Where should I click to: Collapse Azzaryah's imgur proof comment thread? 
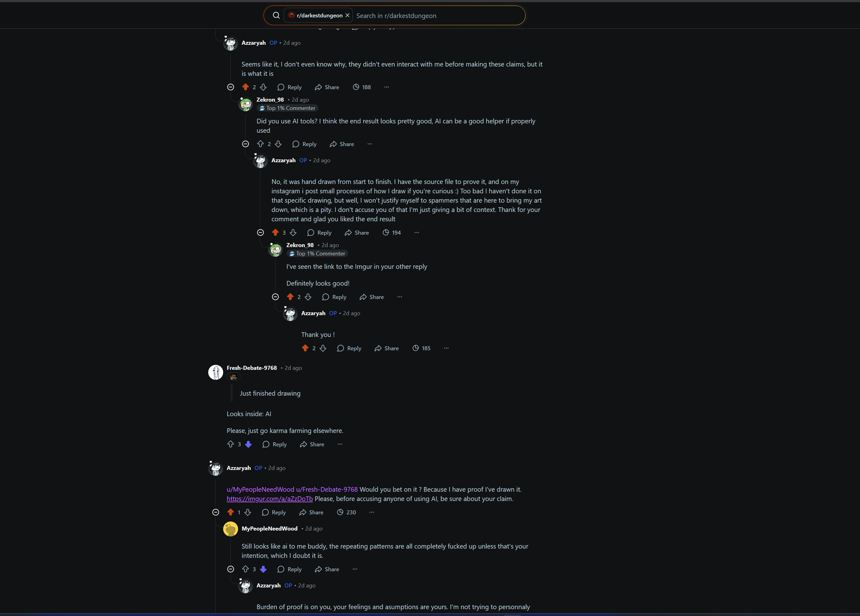pos(216,512)
